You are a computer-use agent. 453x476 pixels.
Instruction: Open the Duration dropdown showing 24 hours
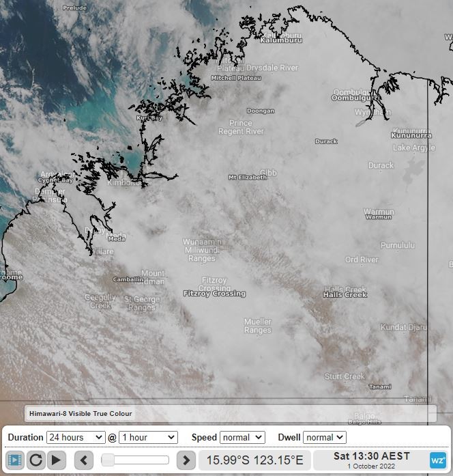(75, 437)
